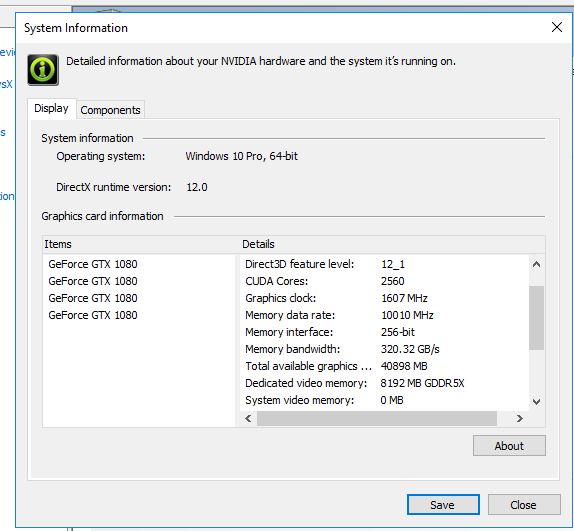This screenshot has width=574, height=531.
Task: Click the Memory interface row
Action: pyautogui.click(x=384, y=332)
